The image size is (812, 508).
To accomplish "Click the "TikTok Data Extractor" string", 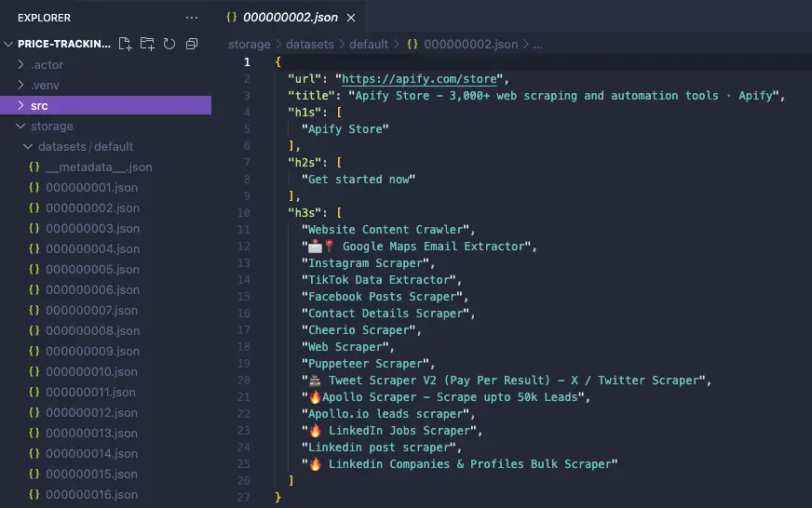I will pos(379,280).
